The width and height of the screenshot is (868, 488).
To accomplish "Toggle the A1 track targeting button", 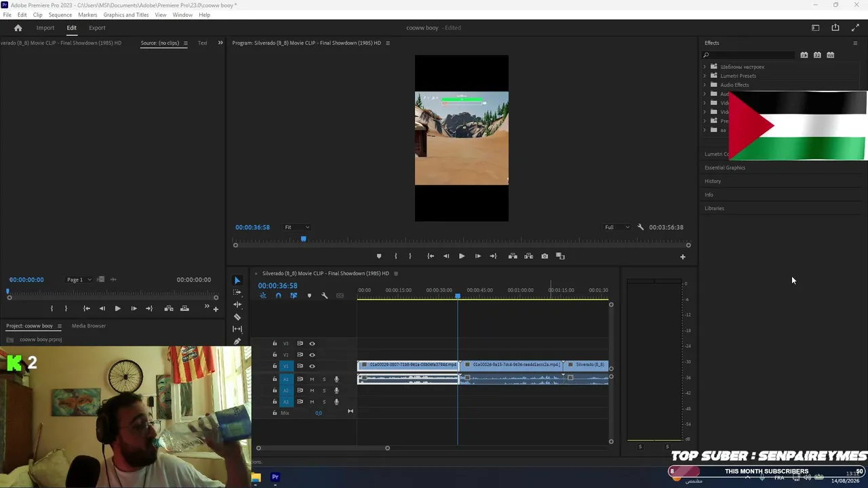I will [x=286, y=380].
